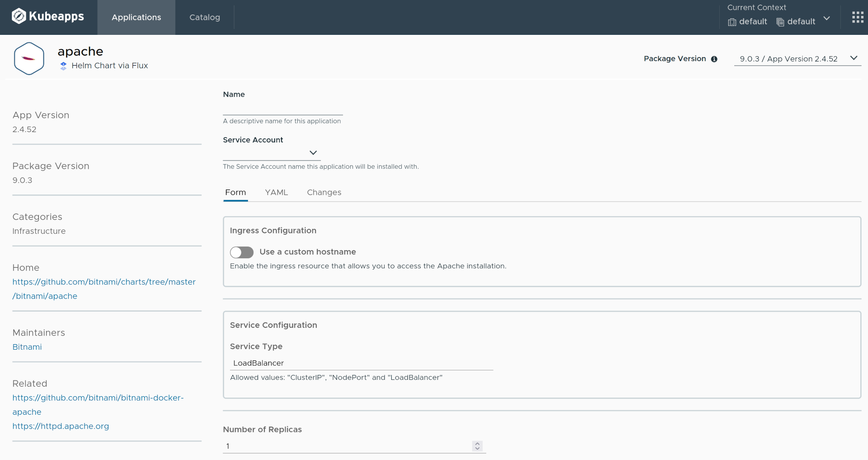Image resolution: width=868 pixels, height=460 pixels.
Task: Click the Name input field
Action: tap(282, 108)
